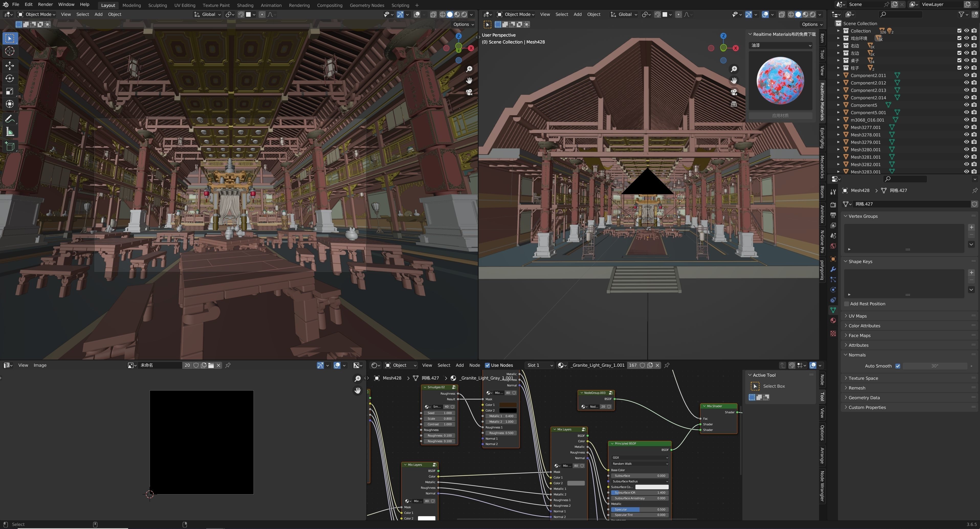This screenshot has width=980, height=529.
Task: Open the Window menu in top bar
Action: coord(66,5)
